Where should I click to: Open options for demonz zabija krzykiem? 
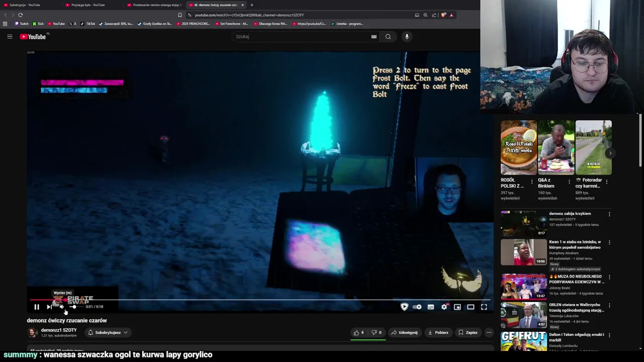pyautogui.click(x=609, y=214)
